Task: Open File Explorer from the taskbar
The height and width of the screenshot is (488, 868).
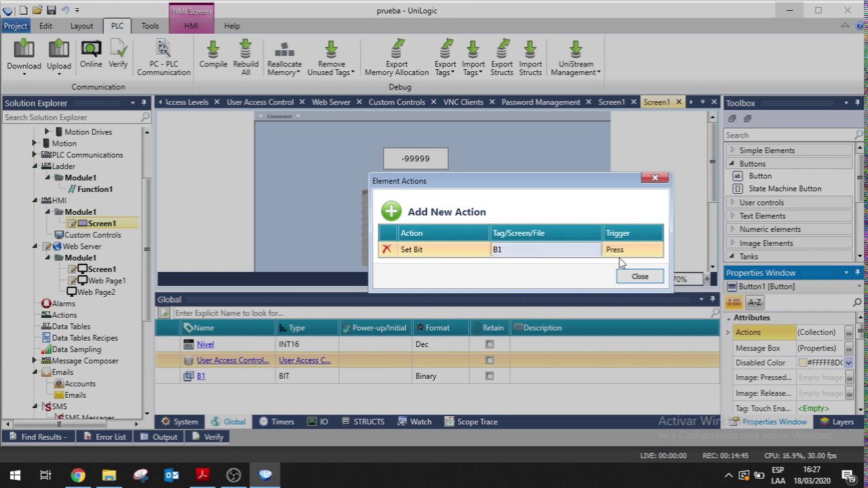Action: [109, 475]
